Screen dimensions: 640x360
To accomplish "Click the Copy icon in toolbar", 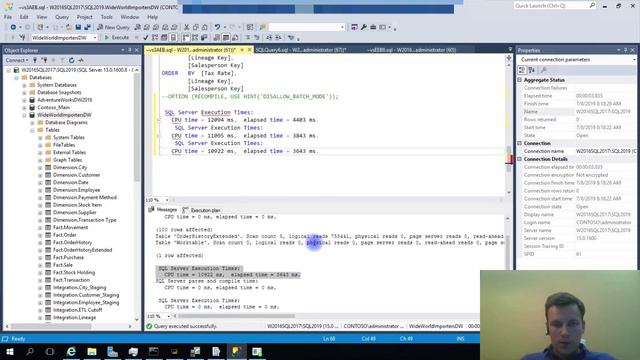I will [196, 27].
